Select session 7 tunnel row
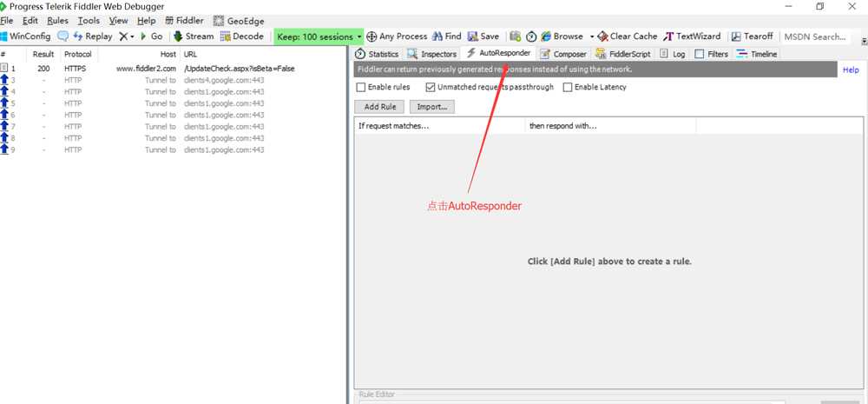 [172, 127]
